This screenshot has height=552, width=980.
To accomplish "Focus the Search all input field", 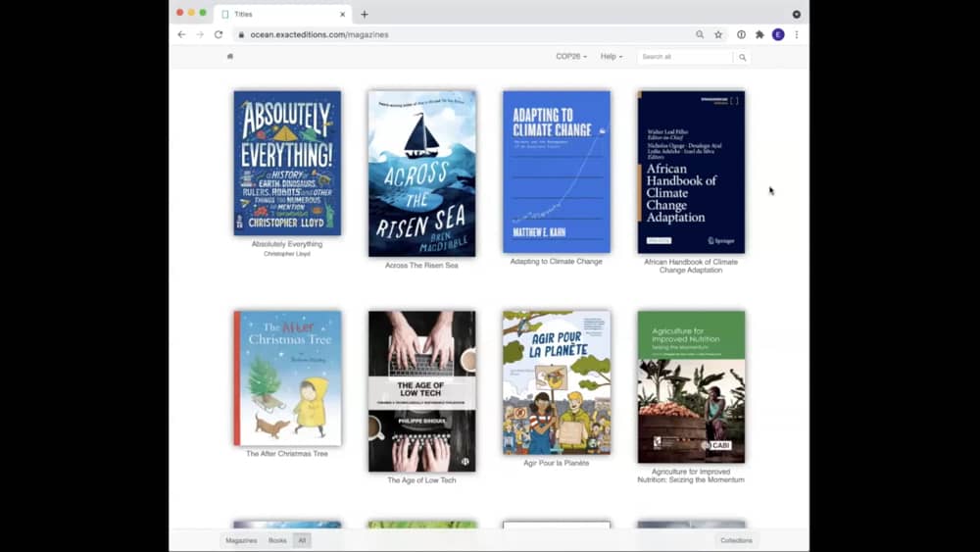I will click(686, 57).
